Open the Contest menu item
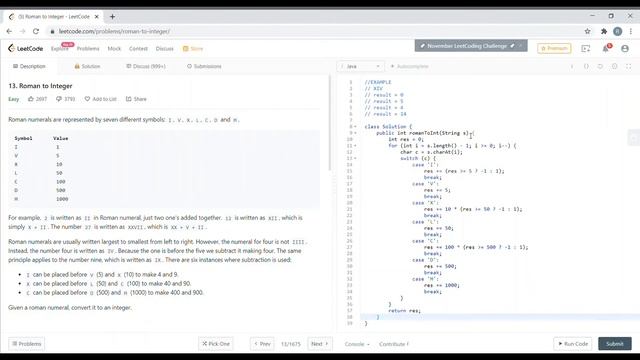The image size is (640, 360). (138, 49)
